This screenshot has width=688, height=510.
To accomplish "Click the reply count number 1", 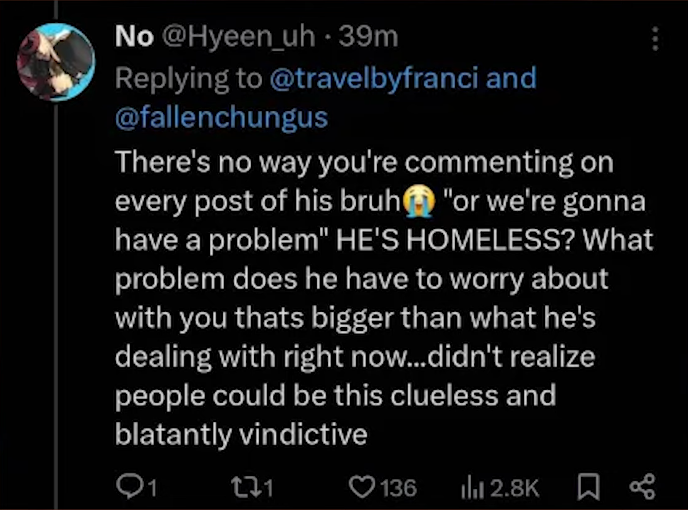I will [154, 487].
